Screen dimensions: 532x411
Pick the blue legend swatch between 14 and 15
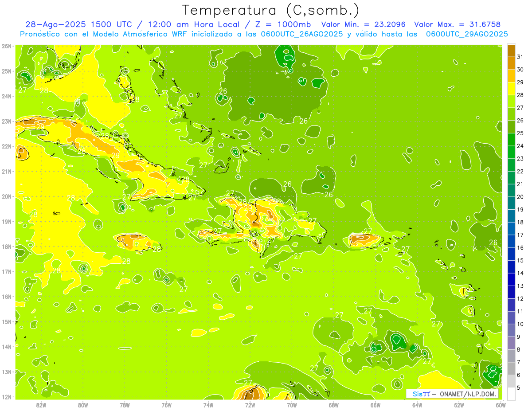coord(511,266)
